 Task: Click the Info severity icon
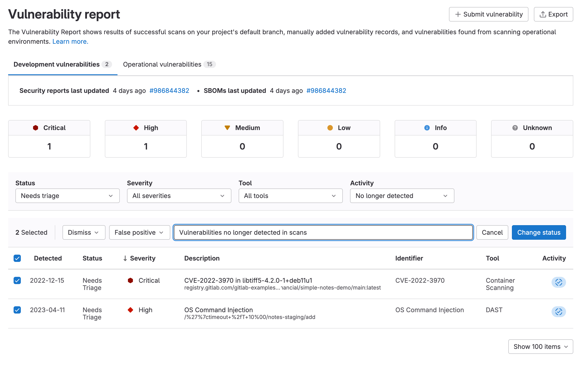427,128
